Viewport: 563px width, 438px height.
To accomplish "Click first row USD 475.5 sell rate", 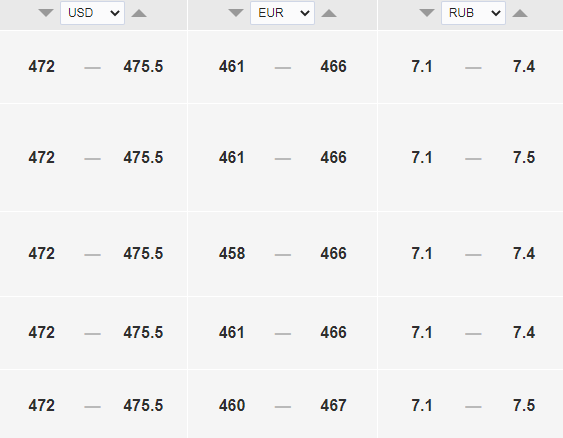I will click(143, 66).
